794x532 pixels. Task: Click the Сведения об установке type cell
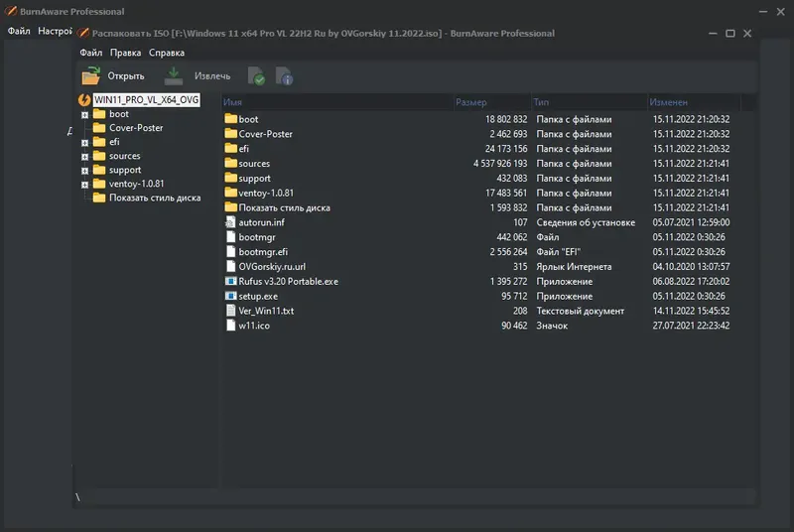coord(586,222)
